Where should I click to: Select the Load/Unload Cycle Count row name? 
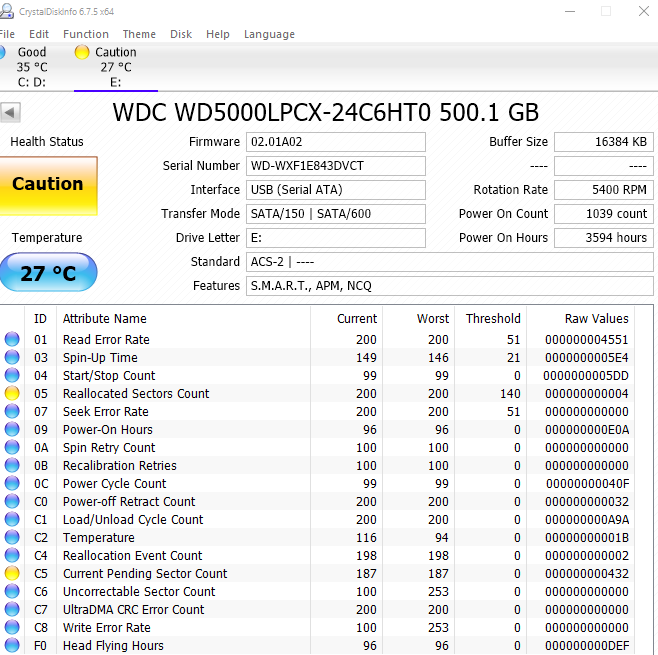coord(133,519)
